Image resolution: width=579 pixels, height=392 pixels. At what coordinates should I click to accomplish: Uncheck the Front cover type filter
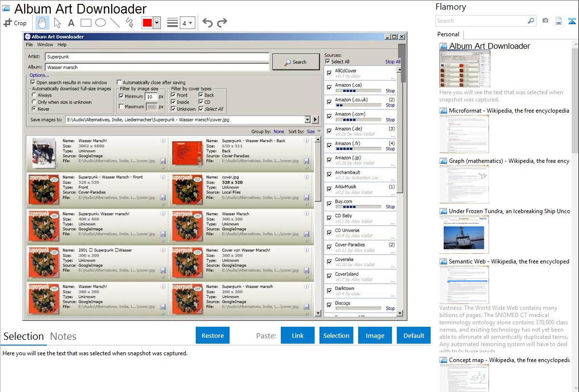tap(173, 95)
